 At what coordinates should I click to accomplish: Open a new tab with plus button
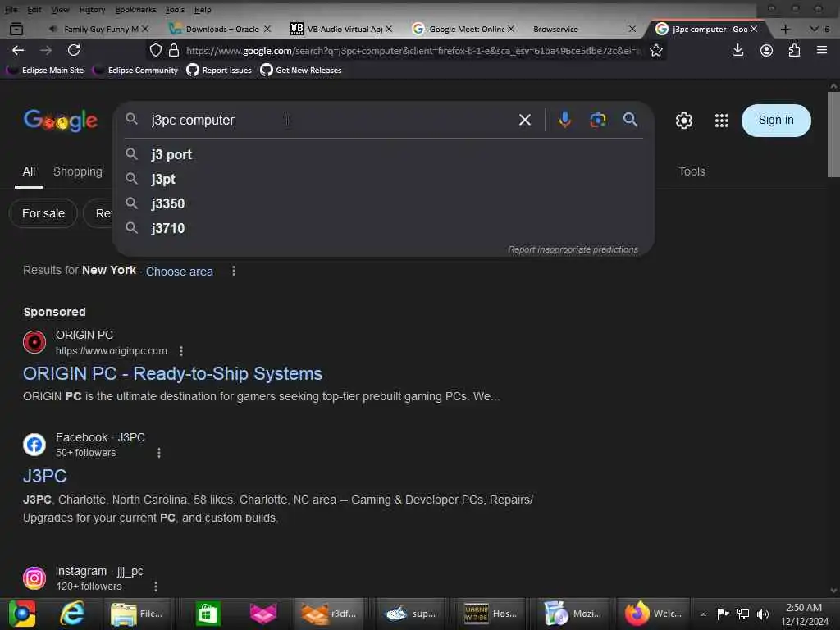(x=785, y=30)
